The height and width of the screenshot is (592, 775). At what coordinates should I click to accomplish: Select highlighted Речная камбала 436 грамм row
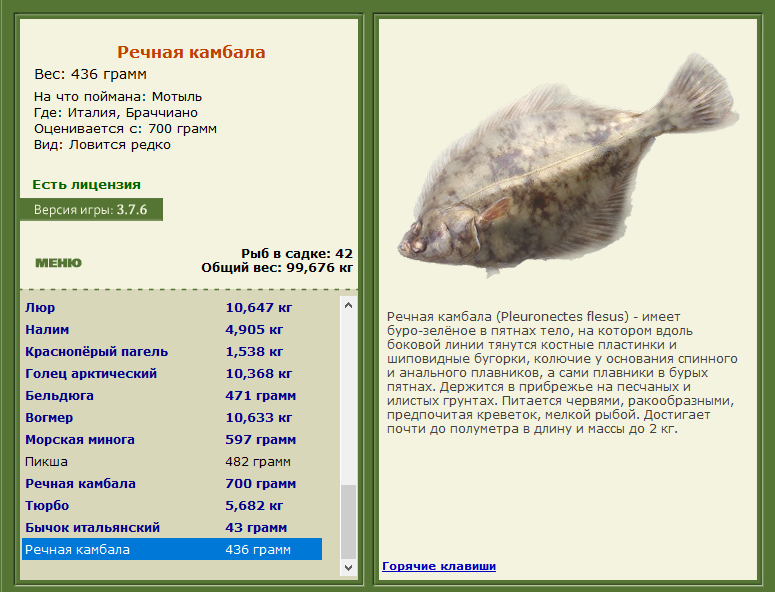coord(172,550)
